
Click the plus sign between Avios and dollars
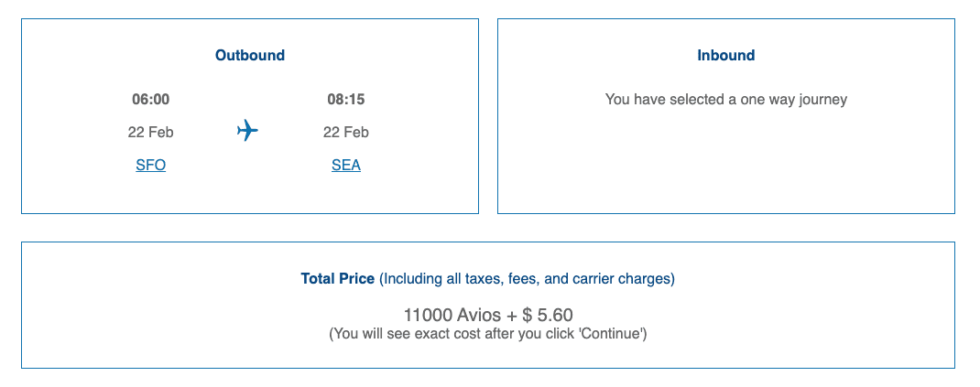point(511,315)
